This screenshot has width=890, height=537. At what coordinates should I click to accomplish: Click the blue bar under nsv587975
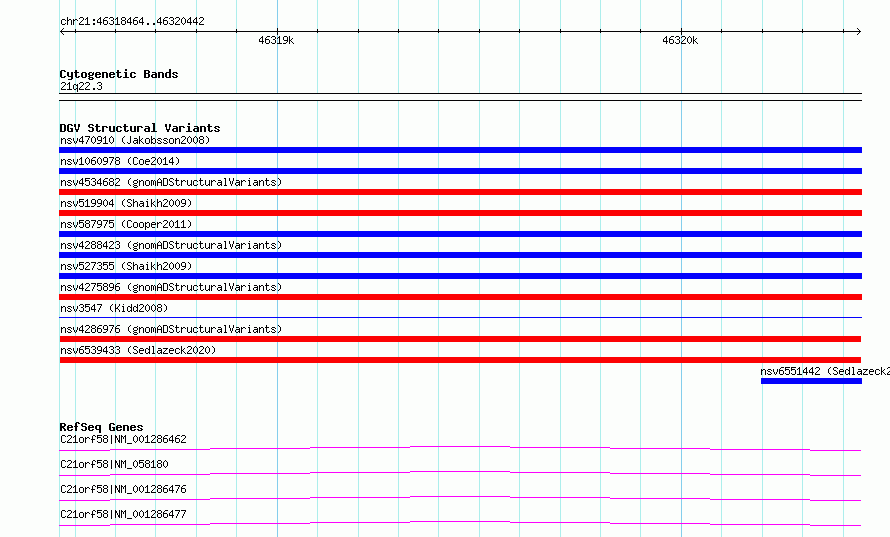pyautogui.click(x=460, y=234)
